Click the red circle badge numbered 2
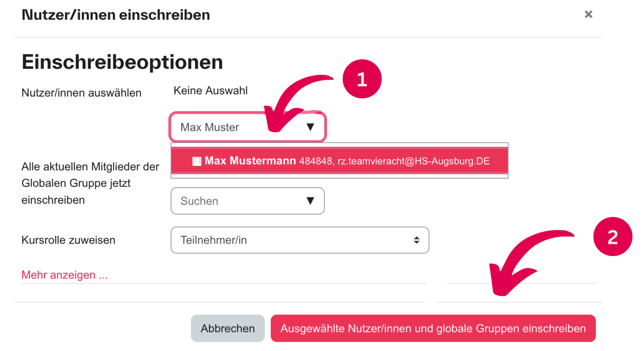644x351 pixels. [613, 237]
